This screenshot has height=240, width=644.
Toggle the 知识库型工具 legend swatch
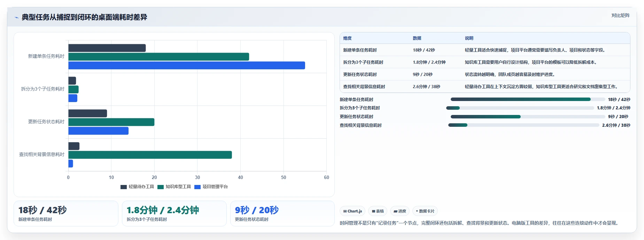coord(161,187)
